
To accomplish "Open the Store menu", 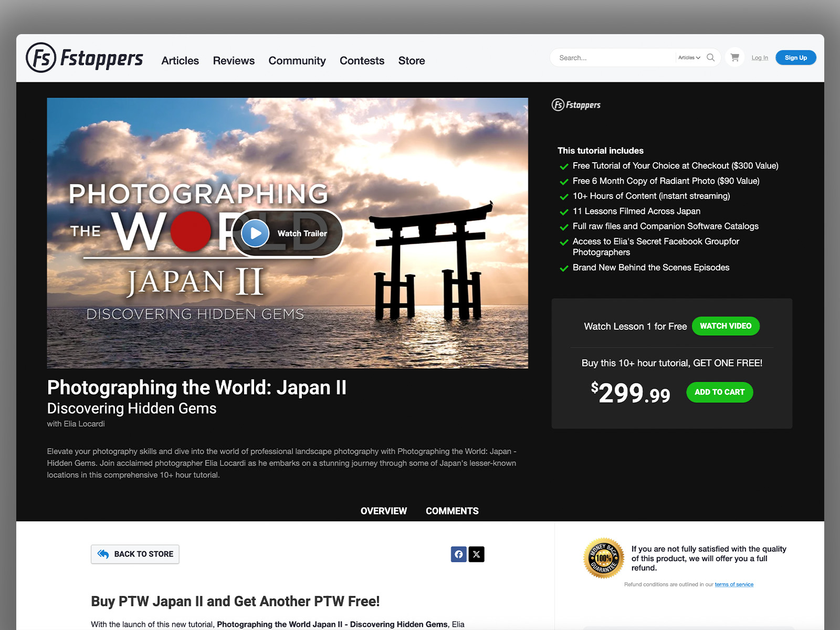I will click(x=412, y=61).
